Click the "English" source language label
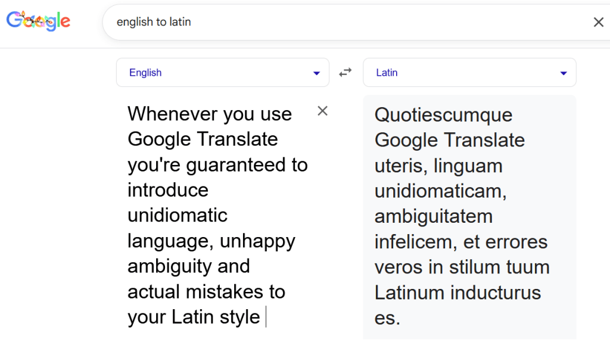 coord(145,73)
